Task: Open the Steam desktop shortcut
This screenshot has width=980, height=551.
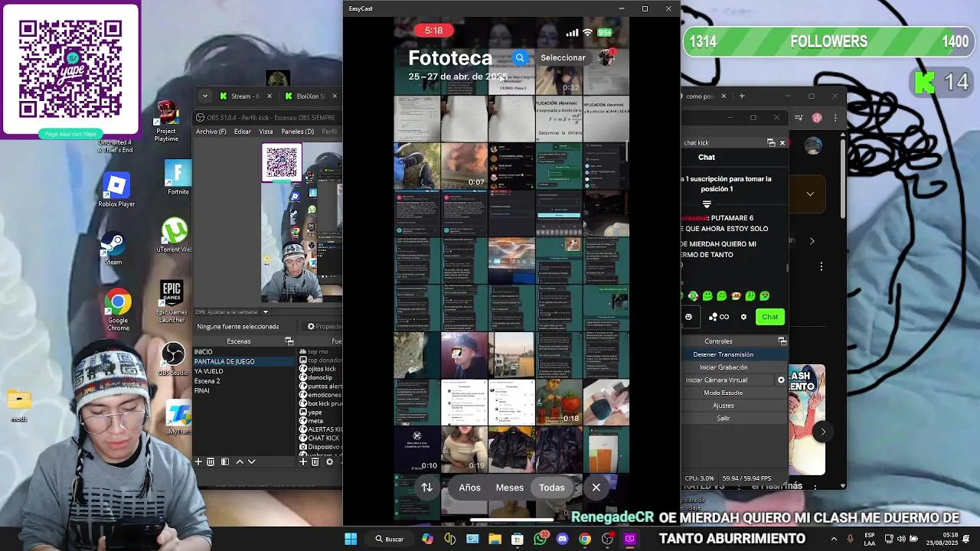Action: (x=113, y=249)
